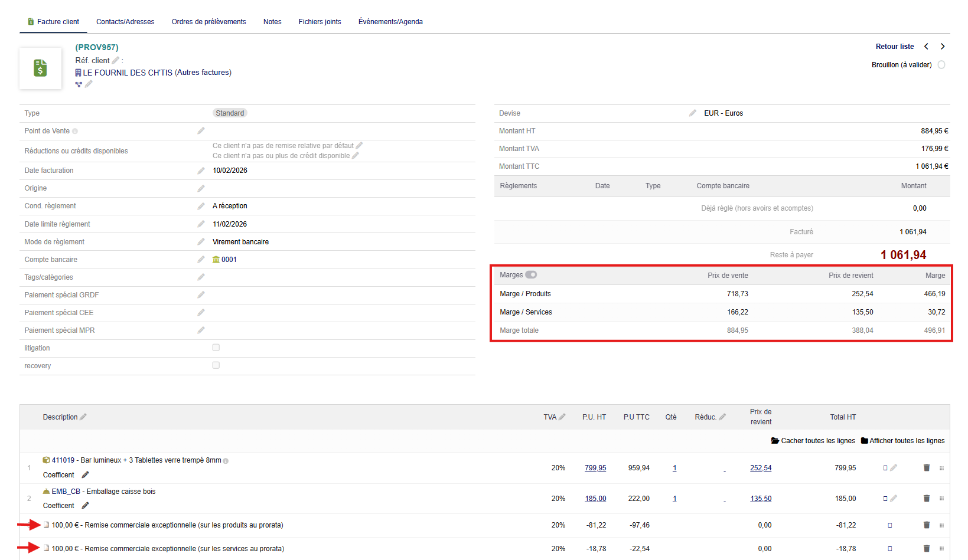968x560 pixels.
Task: Open the Contacts/Adresses tab
Action: (125, 22)
